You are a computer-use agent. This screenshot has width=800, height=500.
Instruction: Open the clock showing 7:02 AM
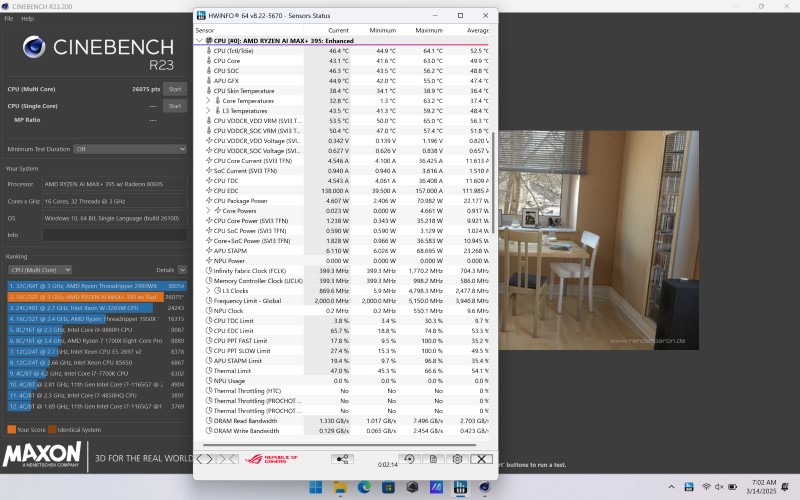761,487
